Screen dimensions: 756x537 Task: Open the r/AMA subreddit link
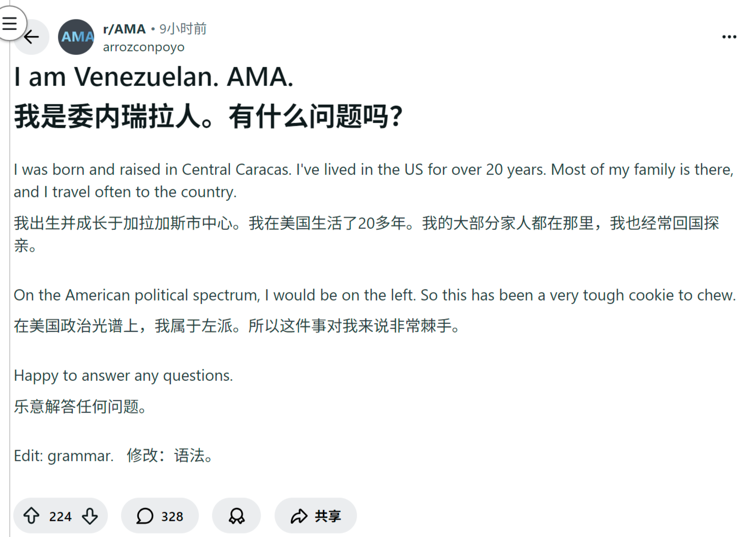click(124, 29)
